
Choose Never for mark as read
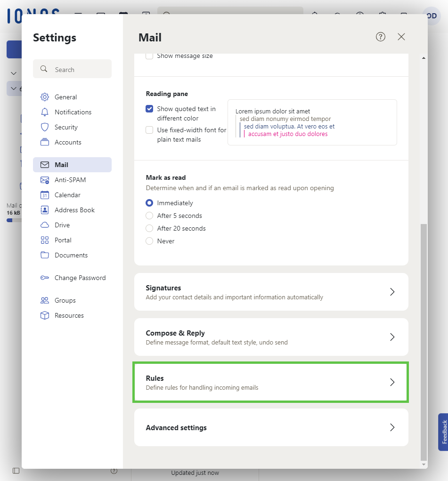point(149,241)
